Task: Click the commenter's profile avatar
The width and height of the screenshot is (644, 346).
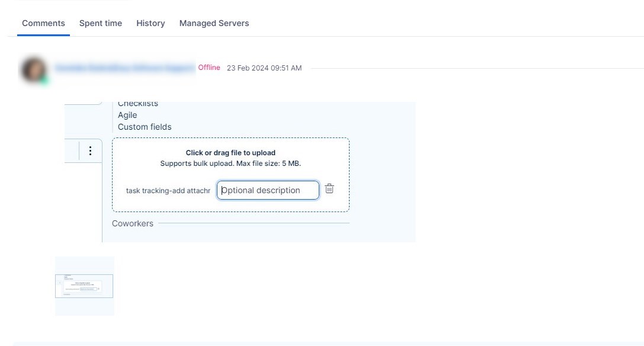Action: click(34, 70)
